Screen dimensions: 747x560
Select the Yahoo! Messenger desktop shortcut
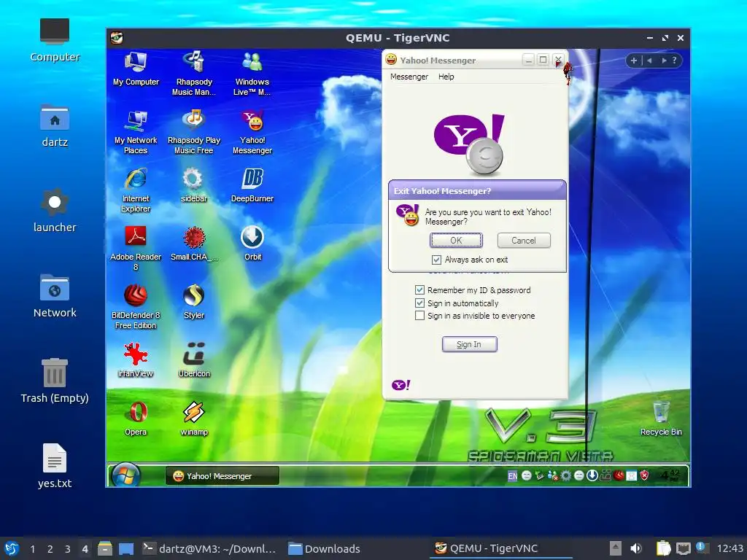click(252, 132)
